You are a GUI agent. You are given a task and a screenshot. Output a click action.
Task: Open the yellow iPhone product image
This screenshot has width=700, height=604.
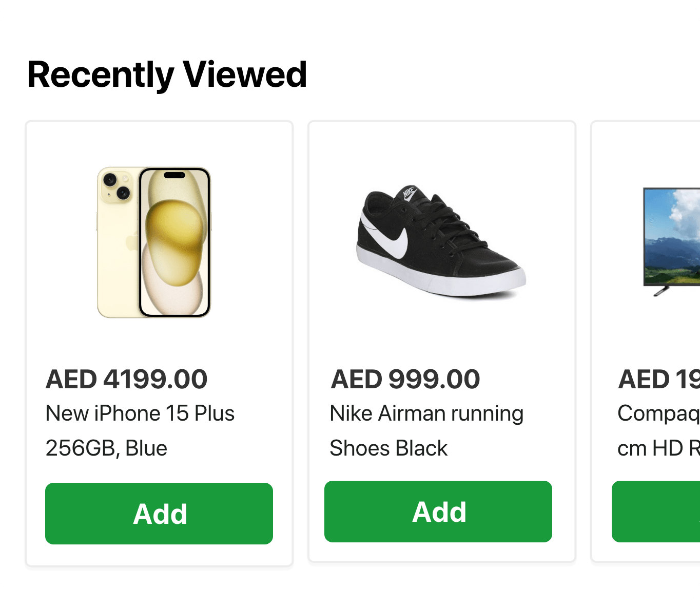click(154, 242)
